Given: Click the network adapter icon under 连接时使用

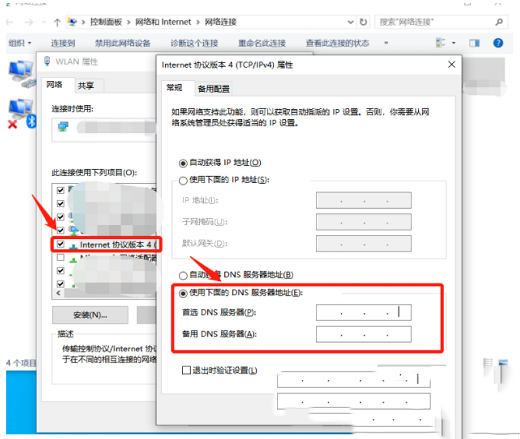Looking at the screenshot, I should point(63,127).
